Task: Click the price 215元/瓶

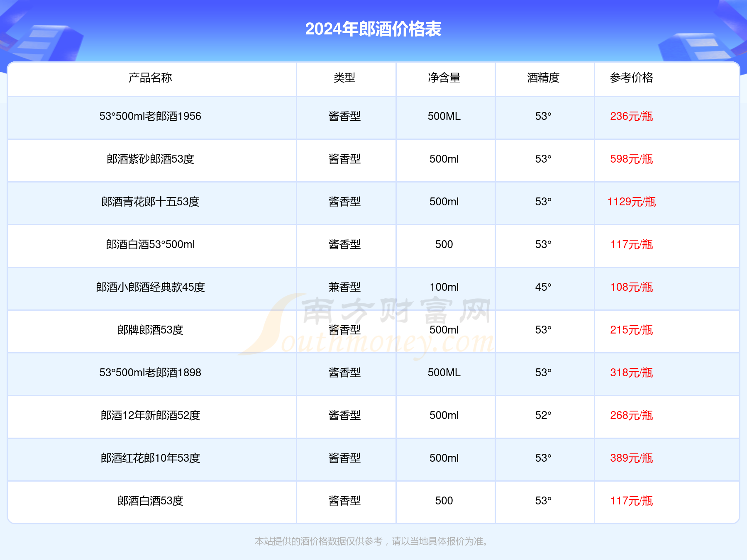Action: coord(632,330)
